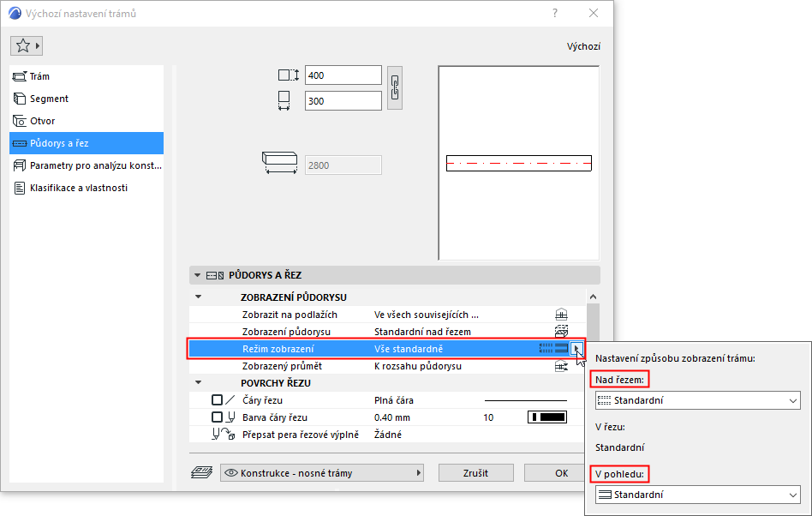
Task: Click the beam length icon
Action: click(x=279, y=163)
